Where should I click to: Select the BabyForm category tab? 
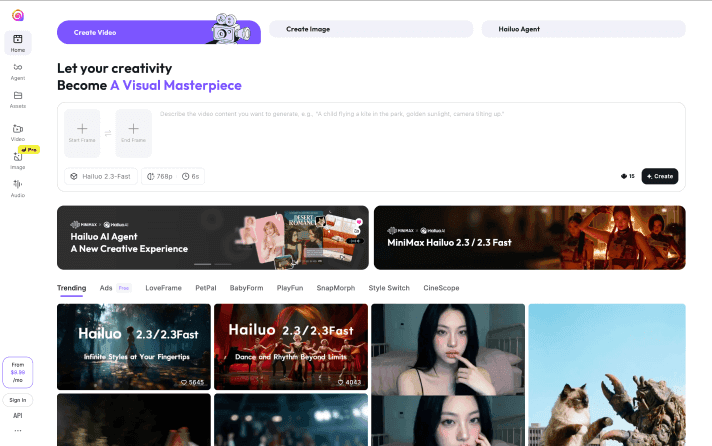[x=247, y=288]
